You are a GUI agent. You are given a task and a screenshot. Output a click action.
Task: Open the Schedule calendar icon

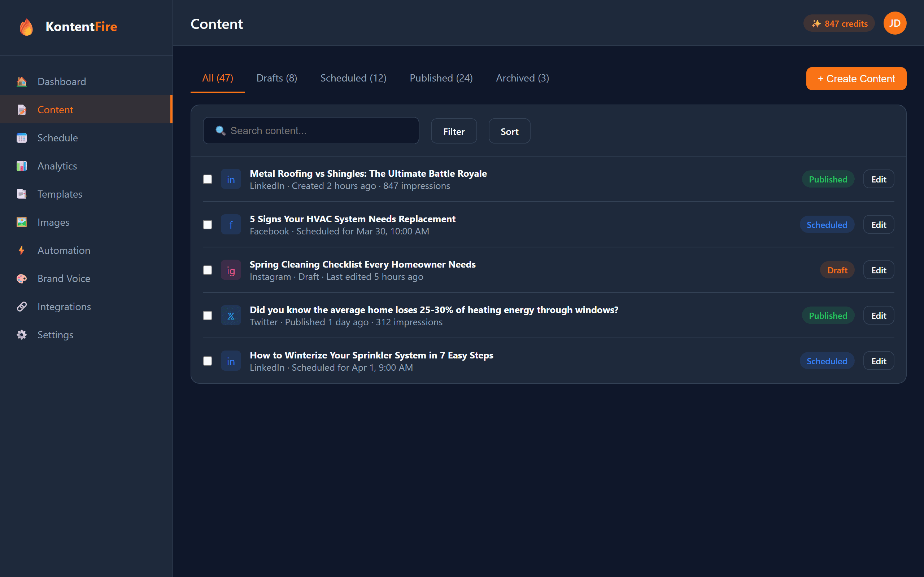click(x=21, y=138)
